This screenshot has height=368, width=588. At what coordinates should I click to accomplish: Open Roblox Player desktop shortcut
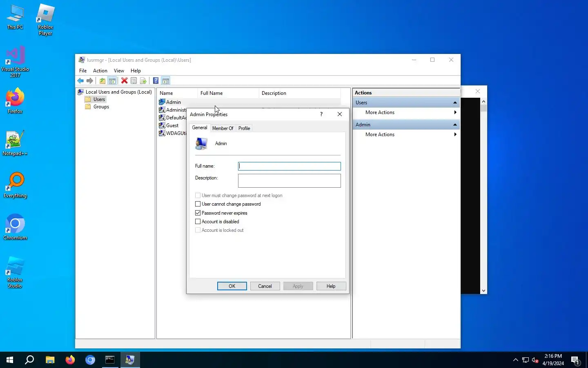(45, 20)
